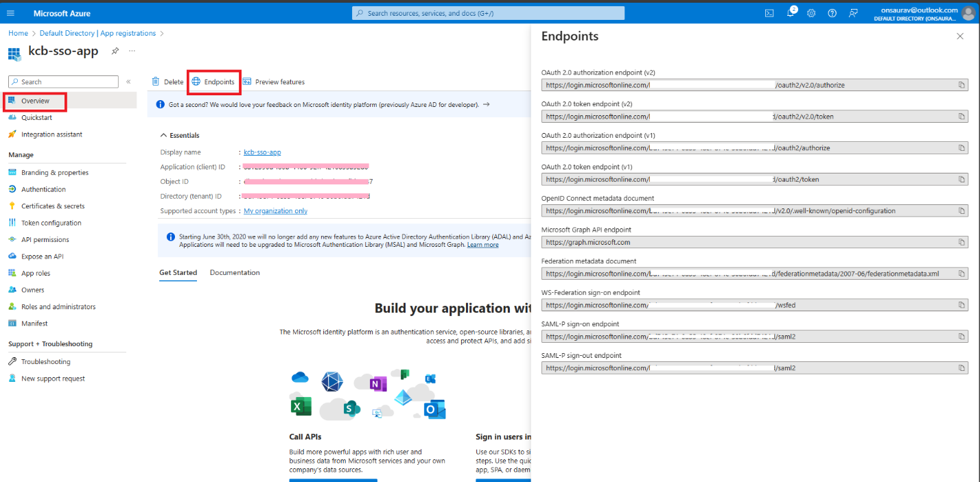Click the Manage section heading
The height and width of the screenshot is (482, 980).
click(21, 155)
